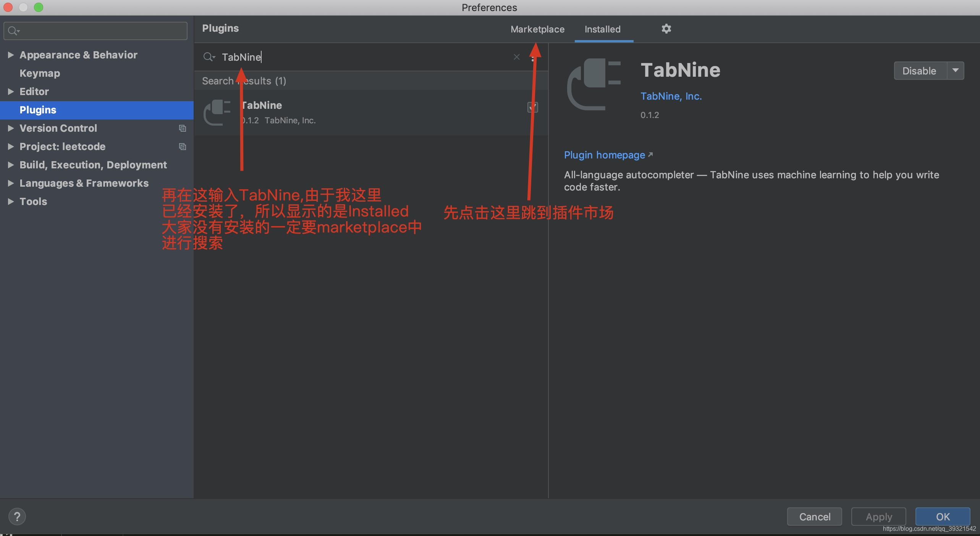Viewport: 980px width, 536px height.
Task: Click the magnifier in the plugin search bar
Action: [x=209, y=57]
